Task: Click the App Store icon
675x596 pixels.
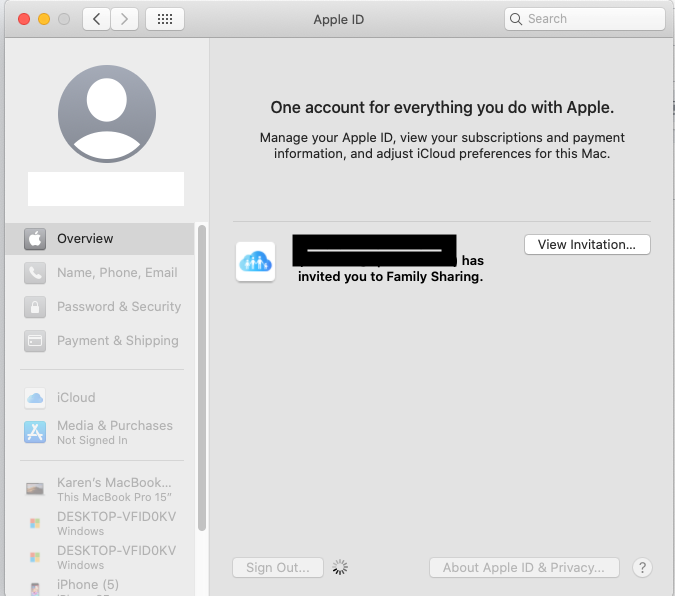Action: click(35, 432)
